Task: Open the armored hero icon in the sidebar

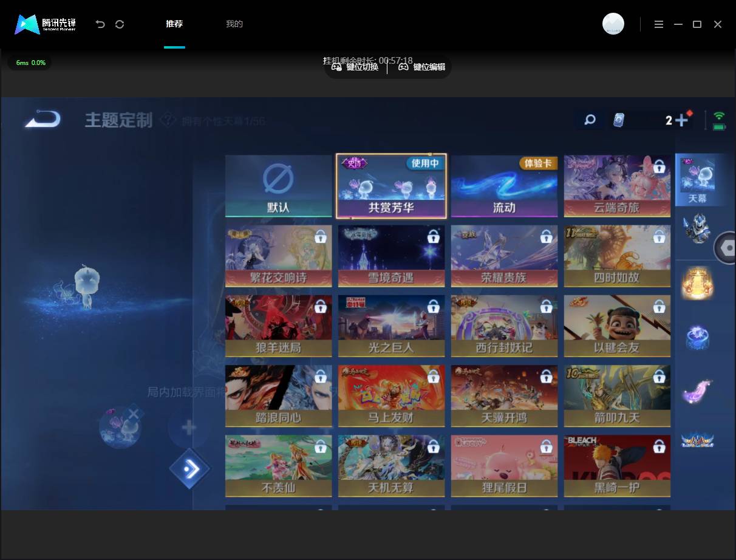Action: (697, 228)
